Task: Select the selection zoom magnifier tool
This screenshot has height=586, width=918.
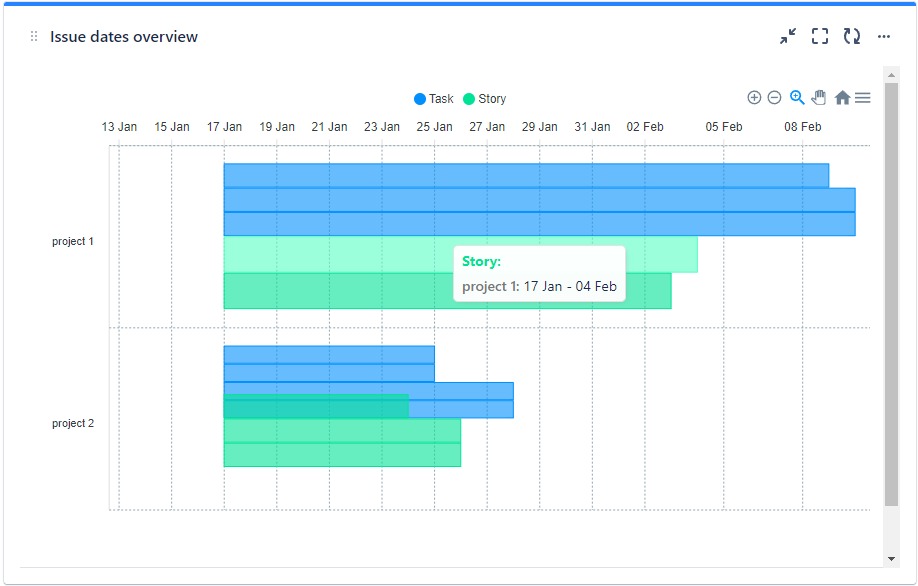Action: (797, 97)
